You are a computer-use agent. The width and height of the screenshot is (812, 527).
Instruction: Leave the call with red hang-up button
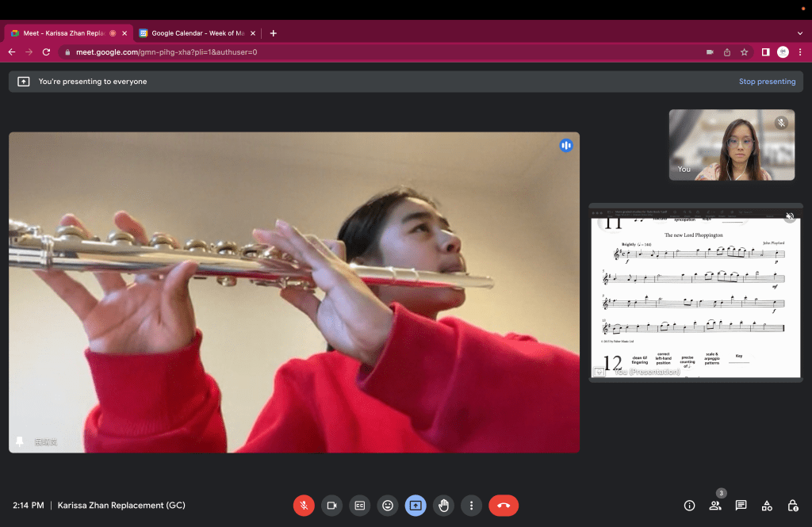tap(504, 506)
